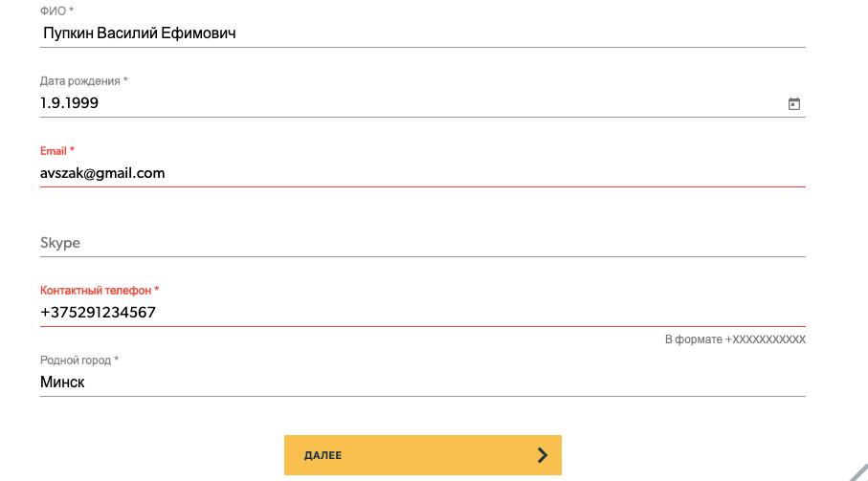Click the chevron arrow on the Далее button
This screenshot has height=481, width=868.
543,455
